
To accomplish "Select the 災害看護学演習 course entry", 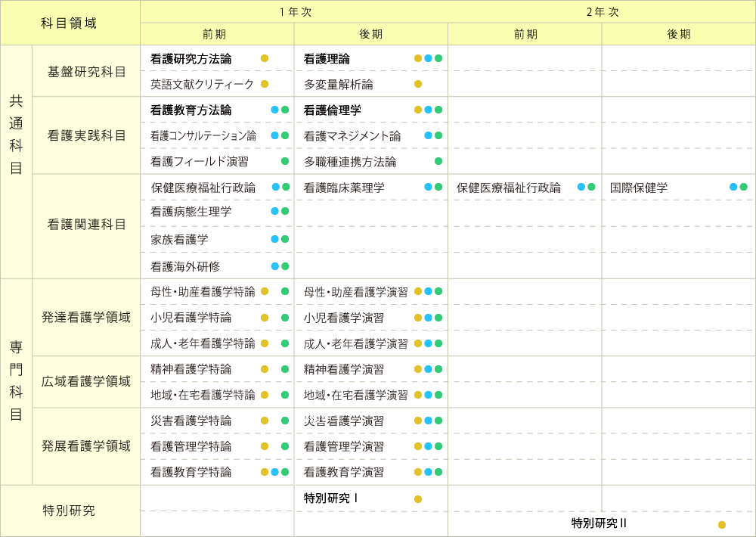I will pos(344,421).
